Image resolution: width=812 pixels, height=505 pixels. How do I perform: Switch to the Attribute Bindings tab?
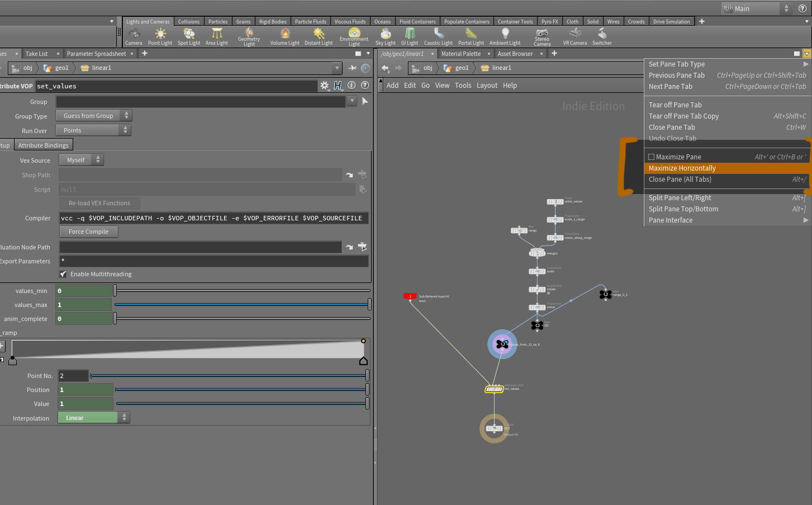coord(44,145)
